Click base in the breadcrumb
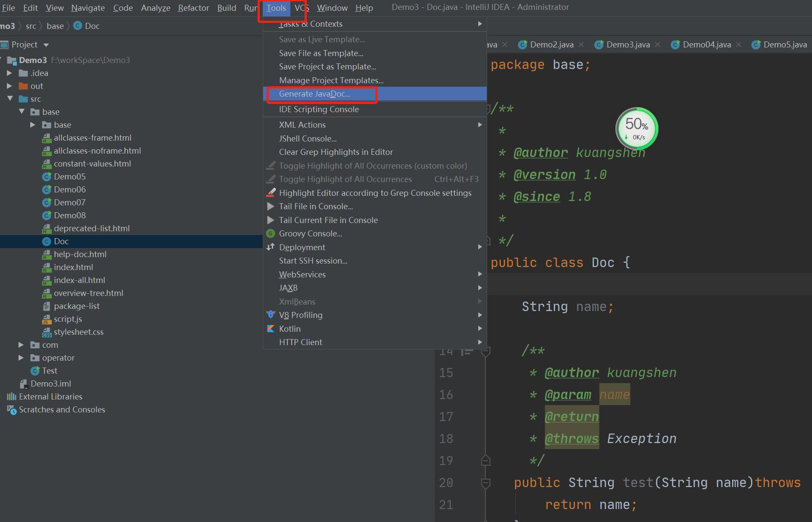This screenshot has width=812, height=522. [x=55, y=26]
